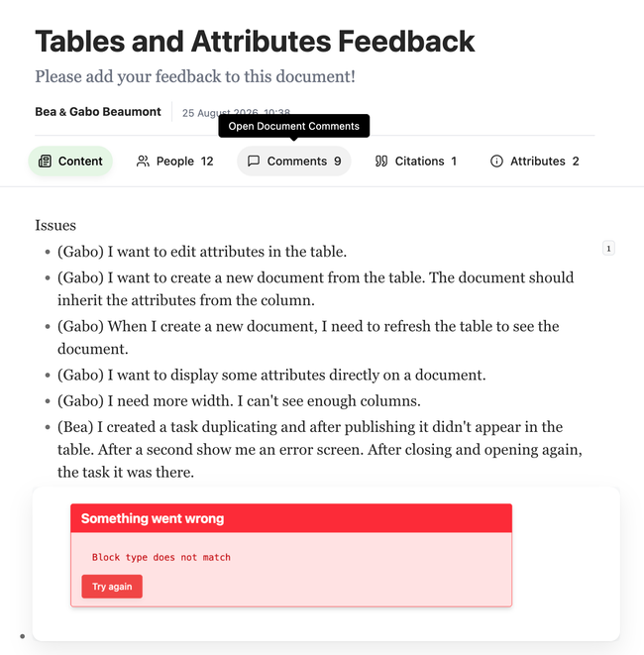644x655 pixels.
Task: Click the Try again button
Action: [x=112, y=587]
